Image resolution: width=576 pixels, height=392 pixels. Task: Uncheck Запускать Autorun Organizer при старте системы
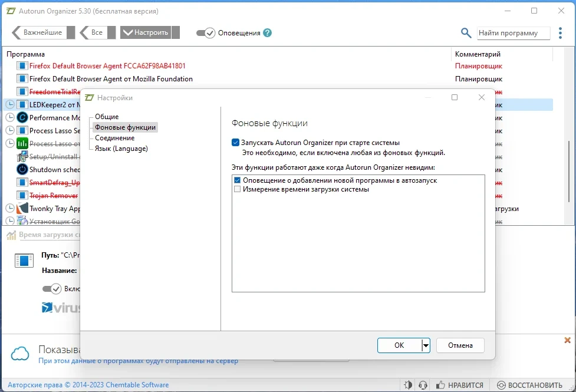235,143
